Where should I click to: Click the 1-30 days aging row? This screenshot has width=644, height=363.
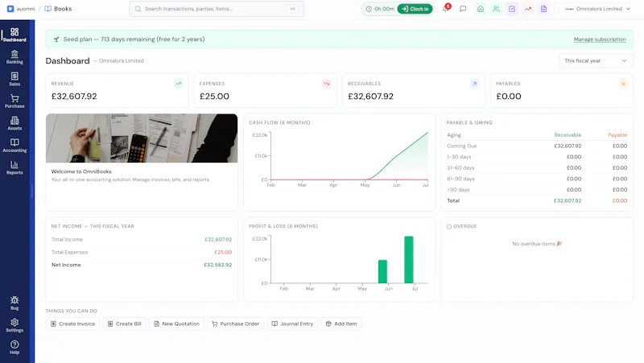tap(537, 157)
